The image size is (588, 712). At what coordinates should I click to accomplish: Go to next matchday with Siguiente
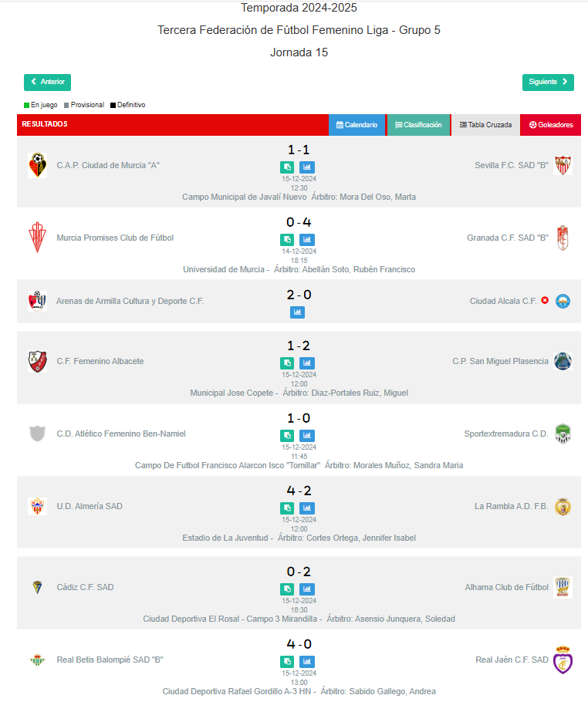(x=548, y=82)
